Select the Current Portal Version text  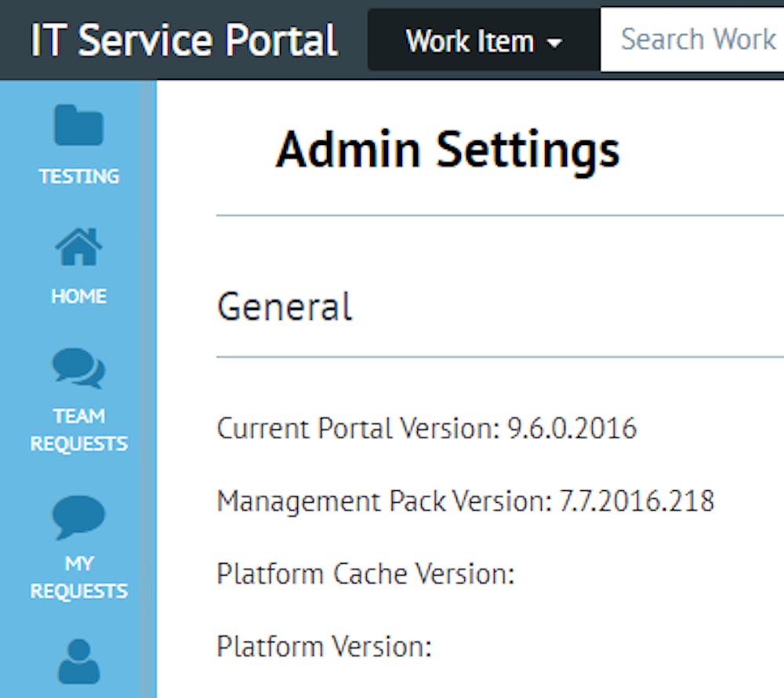[426, 428]
